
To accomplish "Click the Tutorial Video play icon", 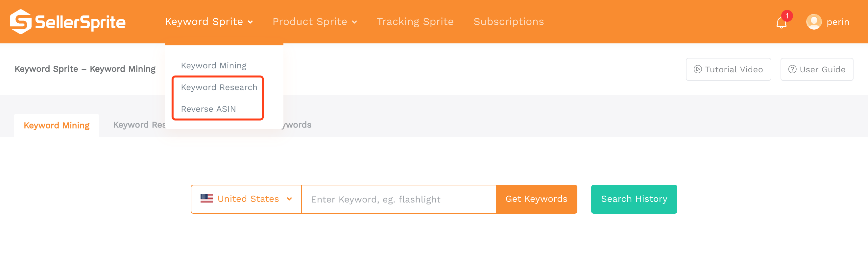I will pyautogui.click(x=697, y=69).
